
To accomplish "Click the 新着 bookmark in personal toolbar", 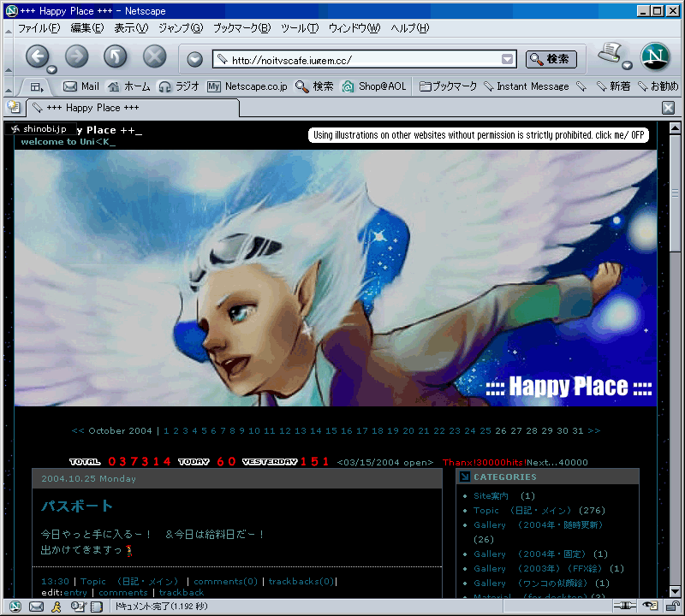I will [x=614, y=86].
